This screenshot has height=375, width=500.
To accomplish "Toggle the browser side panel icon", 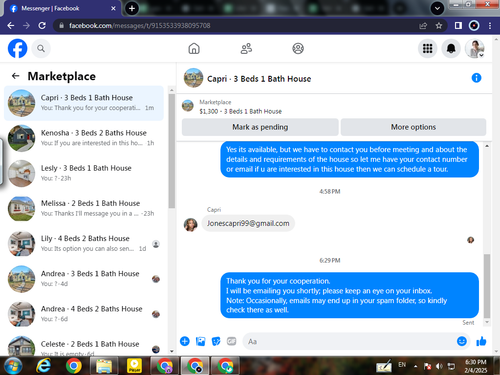I will [458, 26].
